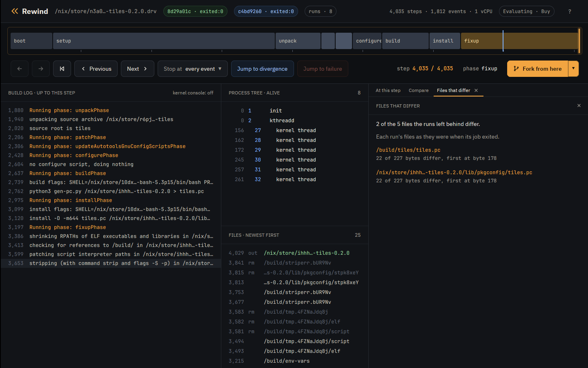Click Jump to divergence

pyautogui.click(x=262, y=69)
